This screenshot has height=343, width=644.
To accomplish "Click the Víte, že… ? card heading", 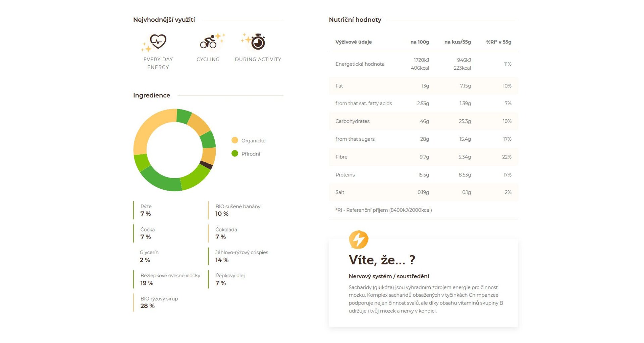I will click(382, 260).
